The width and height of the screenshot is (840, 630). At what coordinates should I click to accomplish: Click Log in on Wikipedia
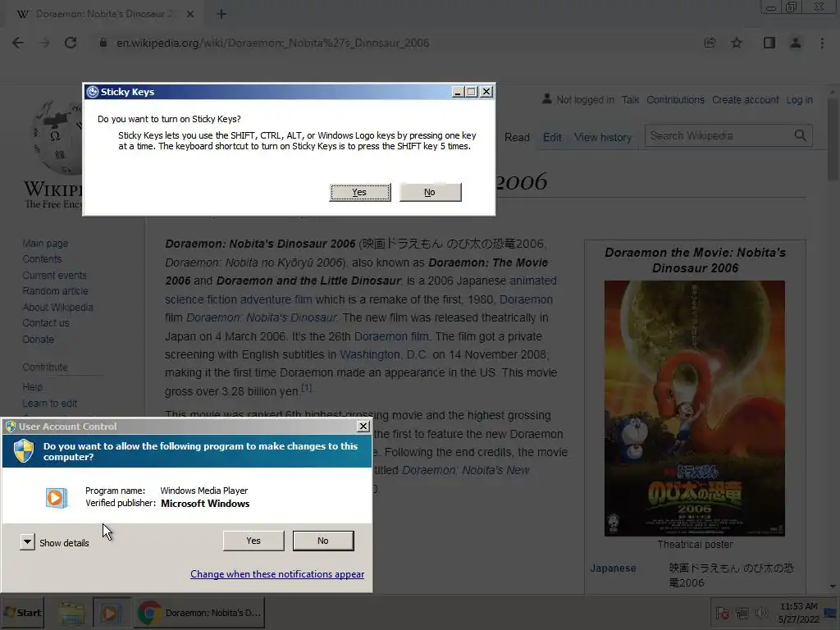coord(799,99)
